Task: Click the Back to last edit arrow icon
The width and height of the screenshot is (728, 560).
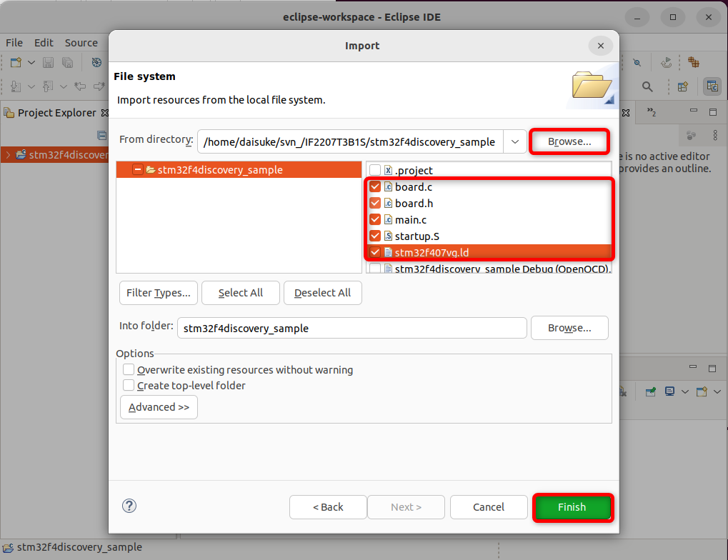Action: tap(80, 86)
